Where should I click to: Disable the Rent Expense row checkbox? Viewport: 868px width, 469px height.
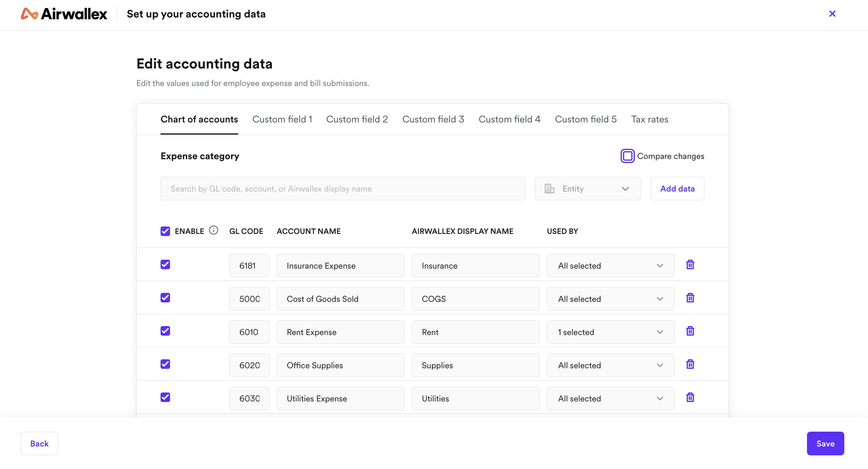click(x=165, y=331)
